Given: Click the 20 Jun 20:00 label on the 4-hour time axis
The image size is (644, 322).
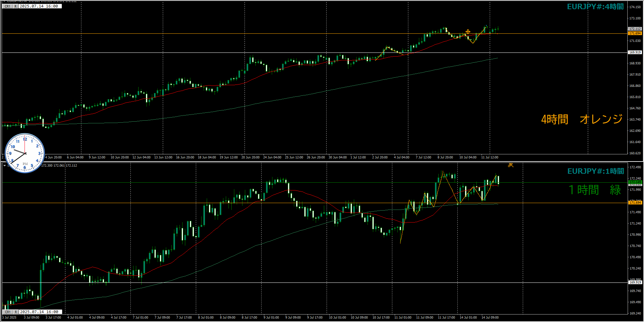Looking at the screenshot, I should coord(250,157).
